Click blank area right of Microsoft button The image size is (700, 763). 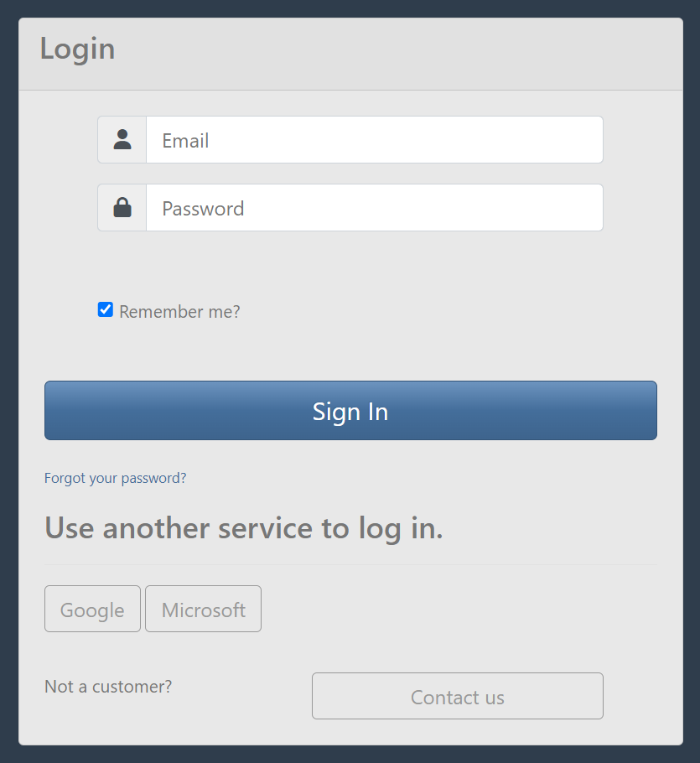click(461, 610)
